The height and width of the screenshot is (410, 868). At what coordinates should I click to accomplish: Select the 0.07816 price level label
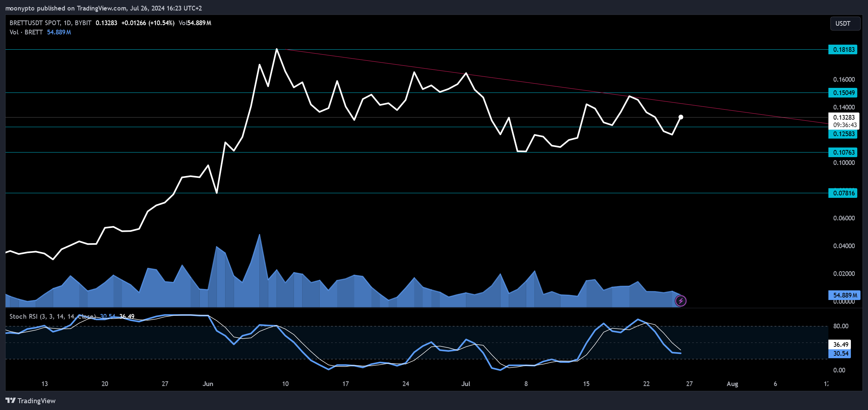click(x=843, y=193)
